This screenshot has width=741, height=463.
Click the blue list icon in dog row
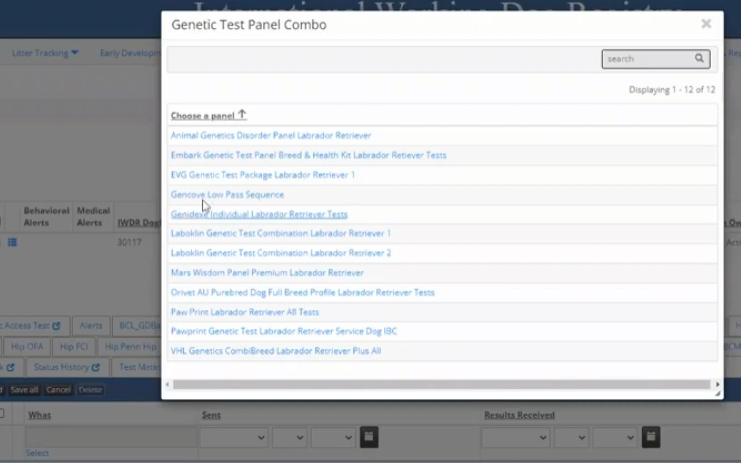pyautogui.click(x=12, y=242)
